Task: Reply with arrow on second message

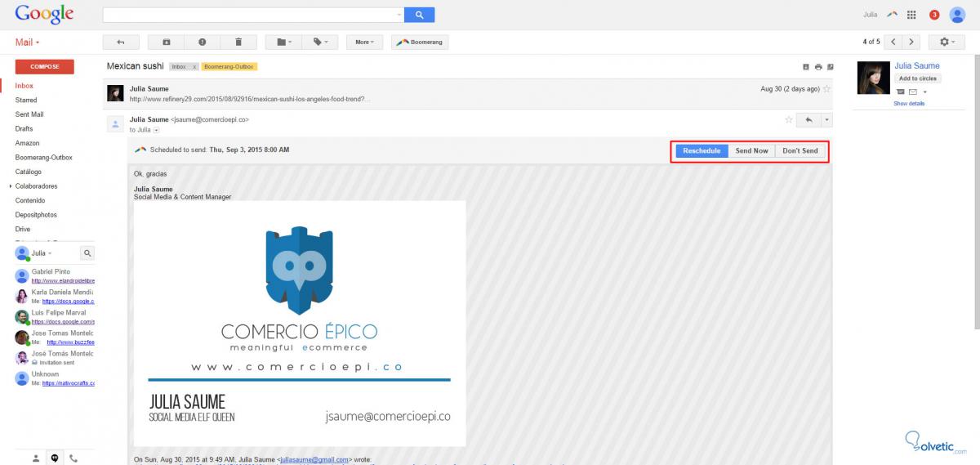Action: point(808,120)
